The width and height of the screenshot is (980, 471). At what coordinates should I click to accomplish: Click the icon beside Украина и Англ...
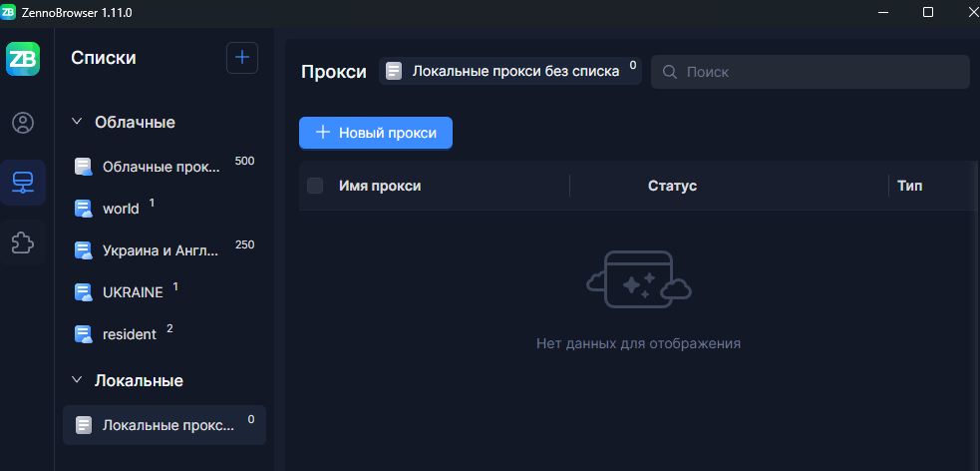pyautogui.click(x=83, y=250)
